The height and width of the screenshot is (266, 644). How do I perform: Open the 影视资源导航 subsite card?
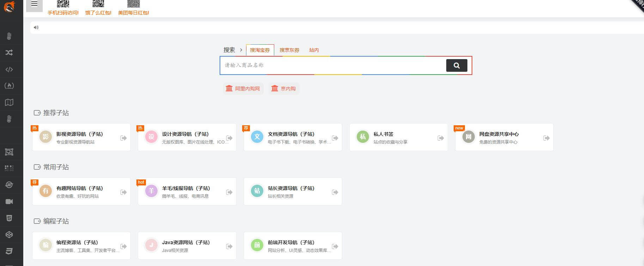[80, 137]
